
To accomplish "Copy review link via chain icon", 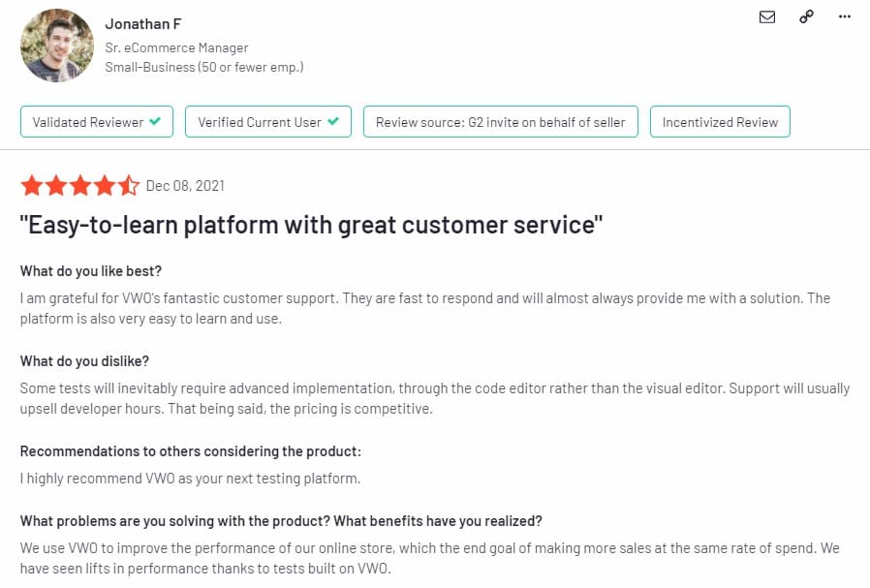I will point(806,16).
